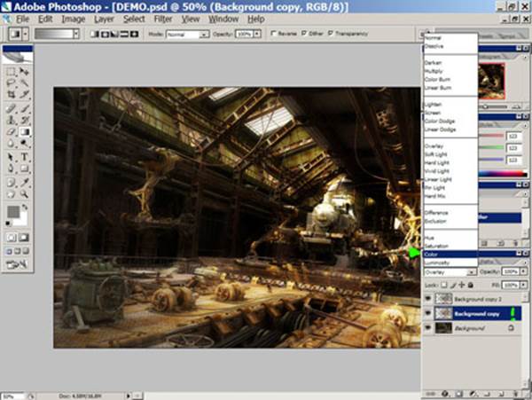Open the layer Opacity arrow
Image resolution: width=532 pixels, height=400 pixels.
[523, 272]
